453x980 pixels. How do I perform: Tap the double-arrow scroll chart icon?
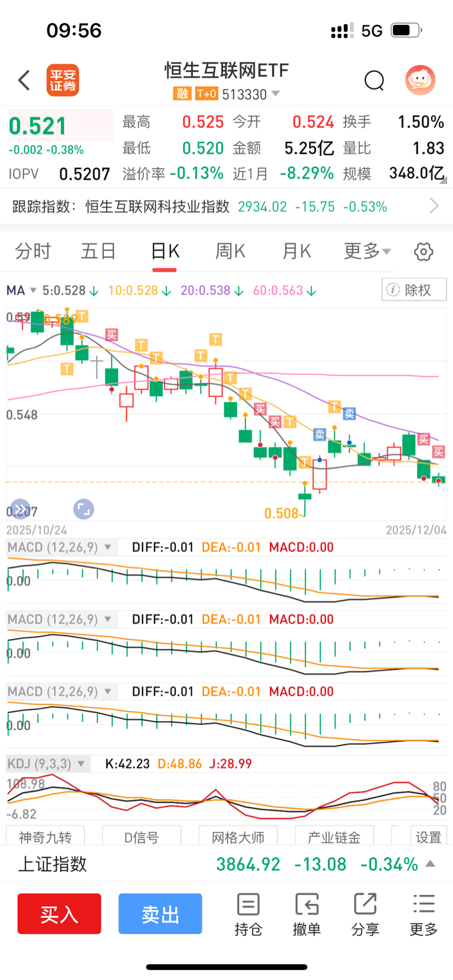click(x=20, y=509)
